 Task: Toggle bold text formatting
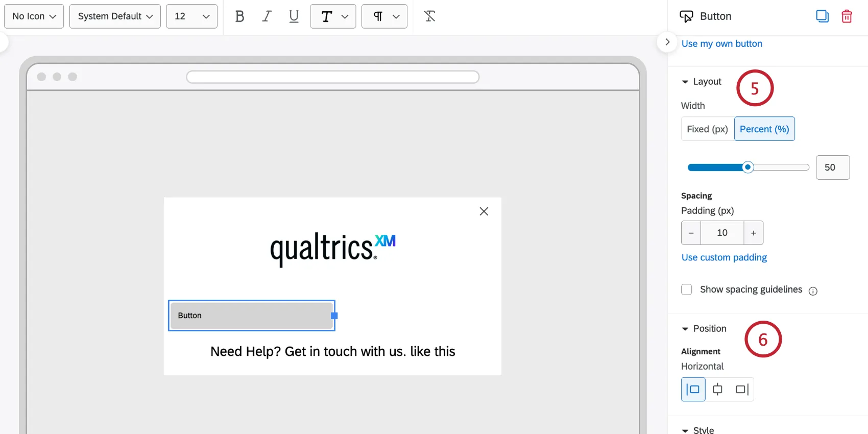(x=239, y=16)
